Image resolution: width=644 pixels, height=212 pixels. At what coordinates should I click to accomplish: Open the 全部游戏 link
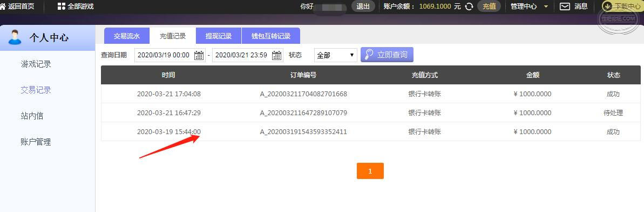tap(80, 6)
